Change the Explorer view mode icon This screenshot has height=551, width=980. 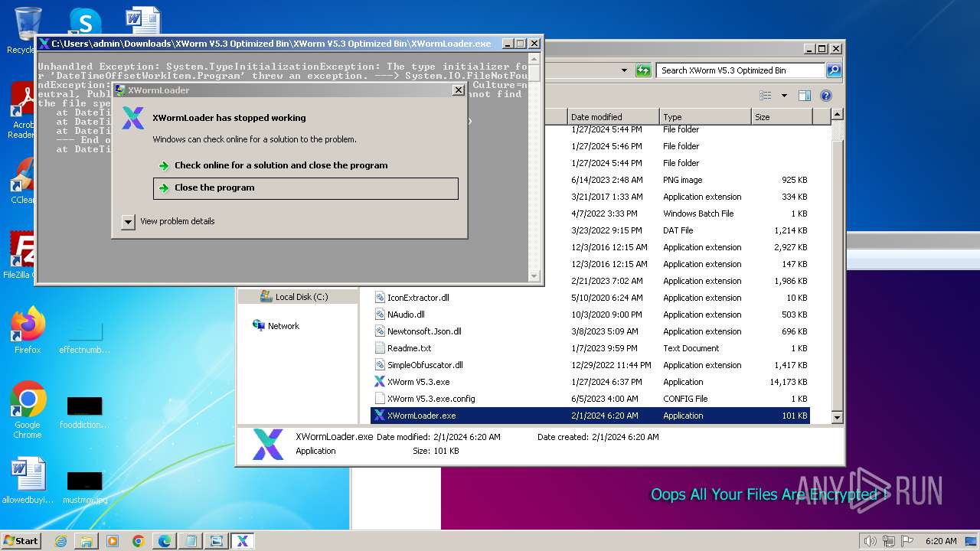[765, 96]
